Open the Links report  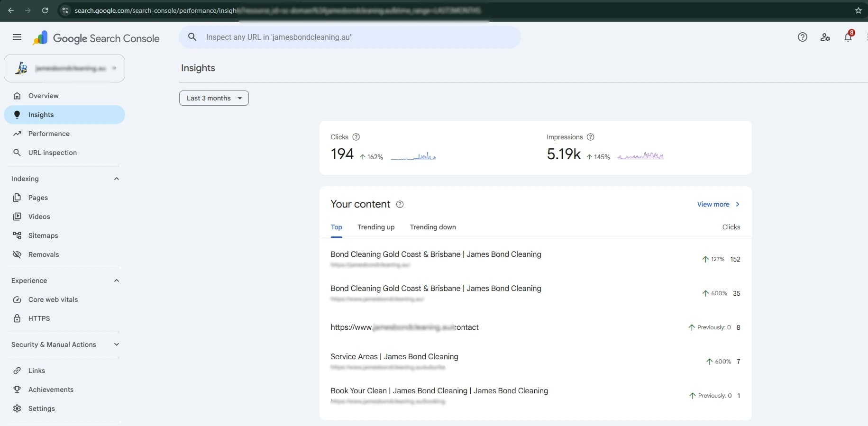click(64, 371)
